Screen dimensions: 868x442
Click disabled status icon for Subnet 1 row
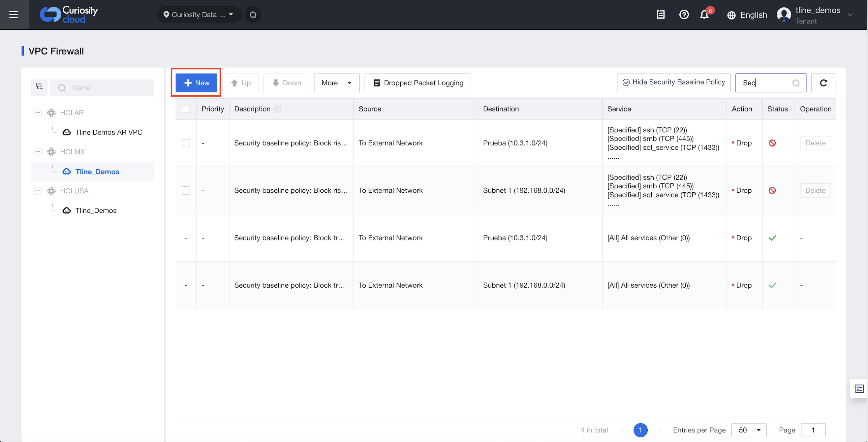click(772, 190)
